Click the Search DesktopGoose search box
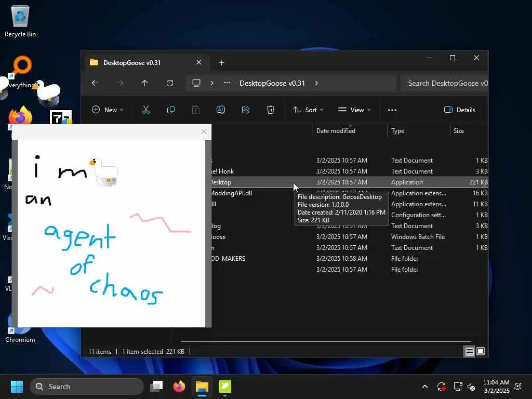This screenshot has width=532, height=399. tap(444, 83)
